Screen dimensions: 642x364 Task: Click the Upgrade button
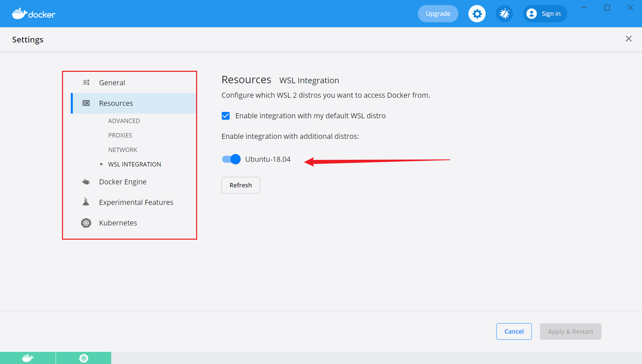pyautogui.click(x=438, y=14)
